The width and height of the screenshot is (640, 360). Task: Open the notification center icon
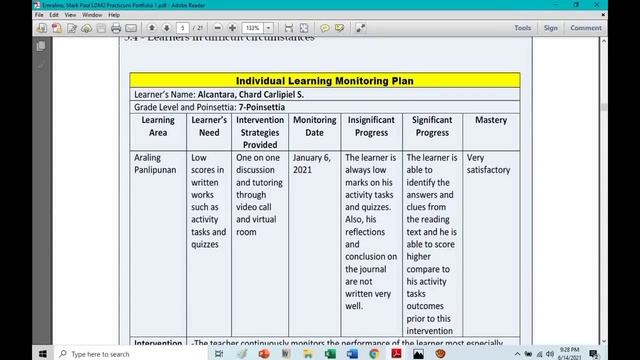pyautogui.click(x=594, y=354)
